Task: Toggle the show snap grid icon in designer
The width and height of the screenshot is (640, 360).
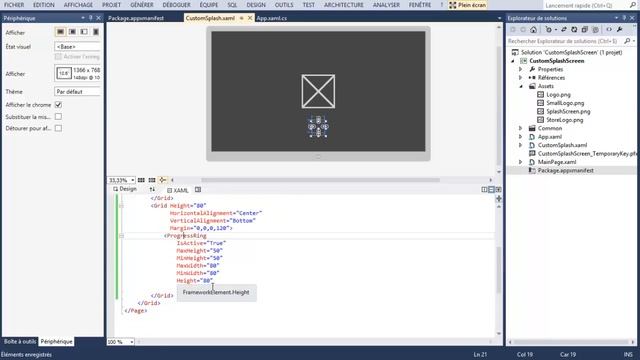Action: pos(141,180)
